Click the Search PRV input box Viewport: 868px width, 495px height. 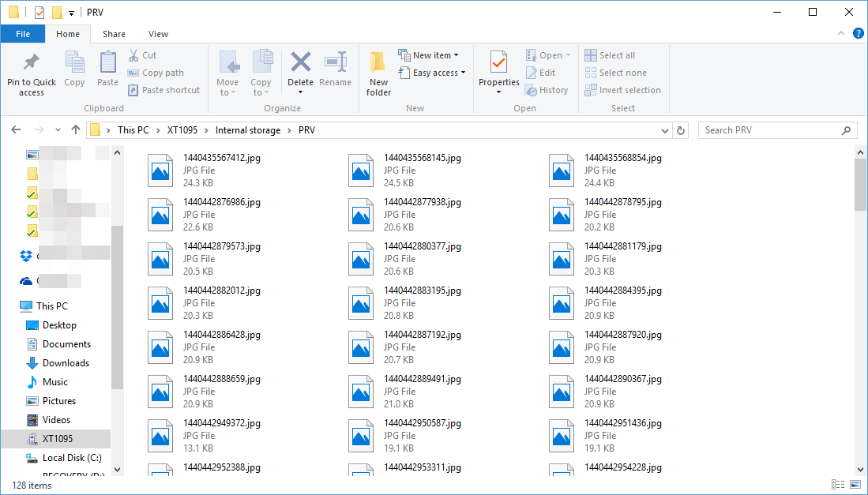tap(770, 130)
